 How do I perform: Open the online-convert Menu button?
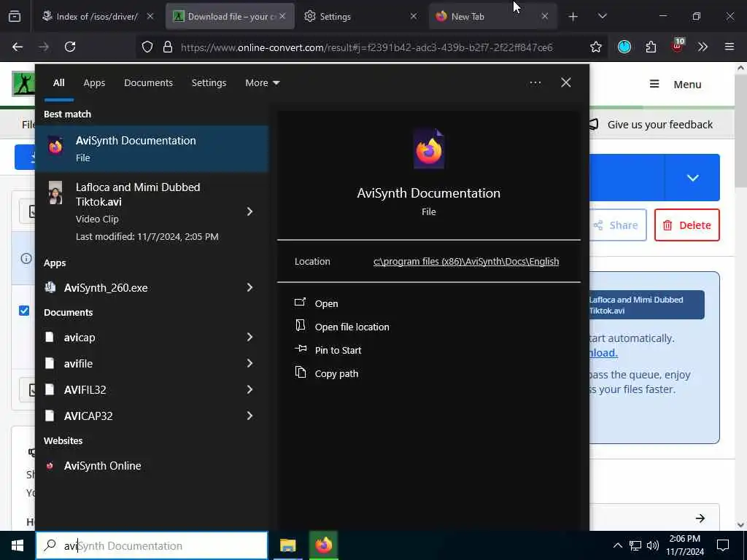(x=676, y=85)
